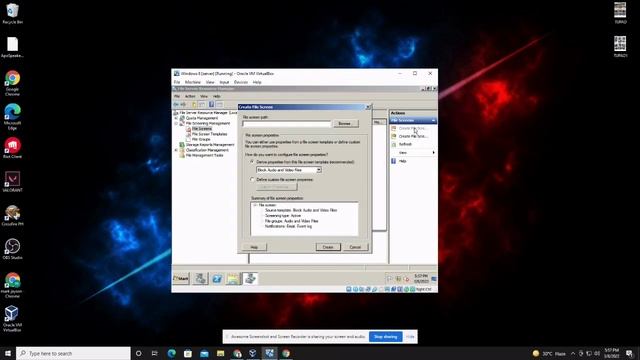
Task: Click Windows Start button on host
Action: point(8,353)
